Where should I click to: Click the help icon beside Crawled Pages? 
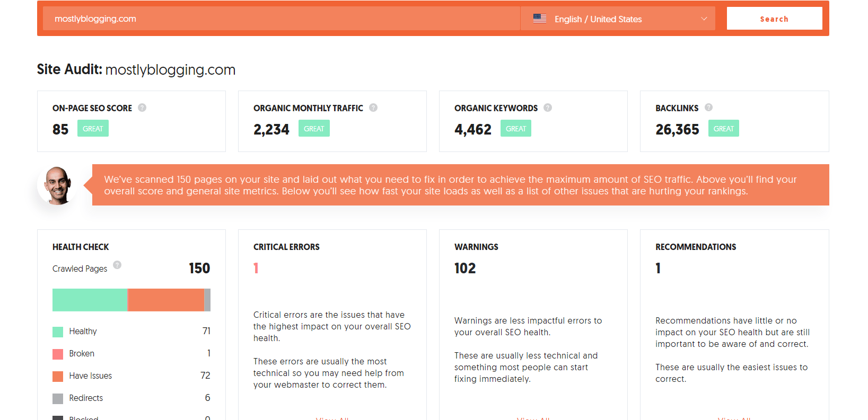click(117, 265)
